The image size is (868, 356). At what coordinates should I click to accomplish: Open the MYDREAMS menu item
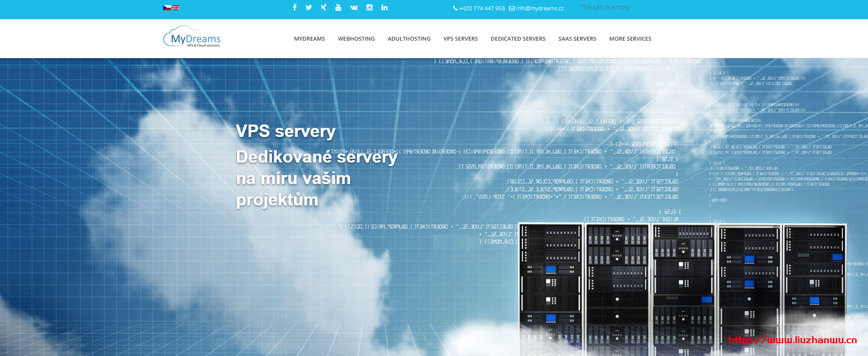[309, 39]
